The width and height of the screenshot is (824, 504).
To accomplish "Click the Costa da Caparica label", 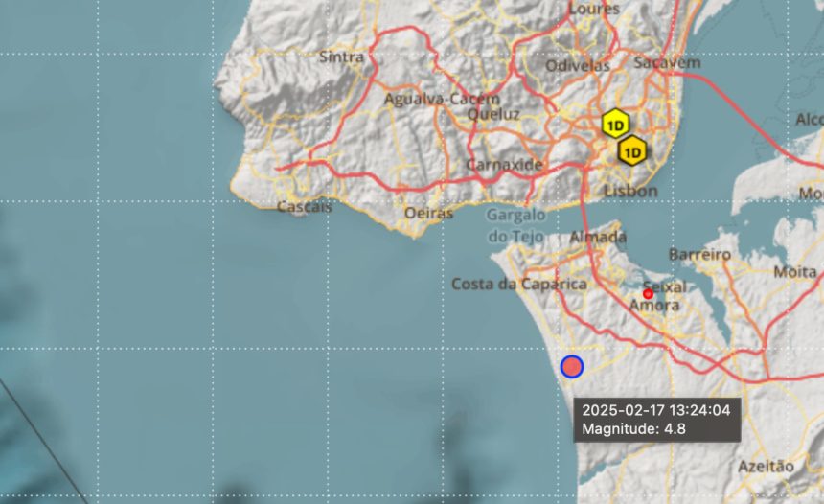I will [519, 285].
